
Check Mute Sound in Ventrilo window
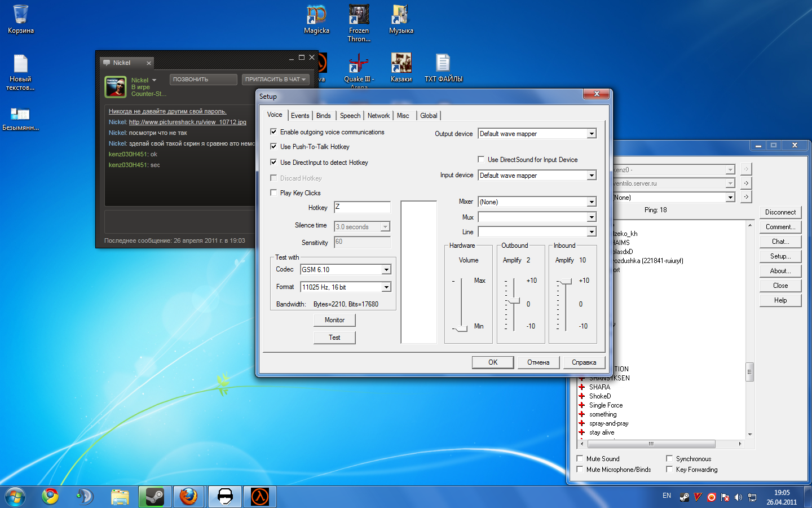pyautogui.click(x=580, y=459)
